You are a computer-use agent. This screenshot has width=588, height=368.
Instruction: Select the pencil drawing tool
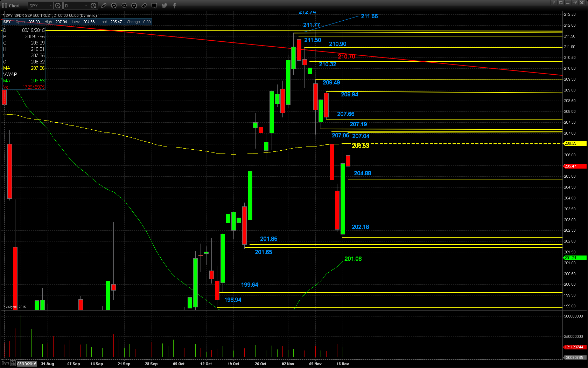pos(104,6)
